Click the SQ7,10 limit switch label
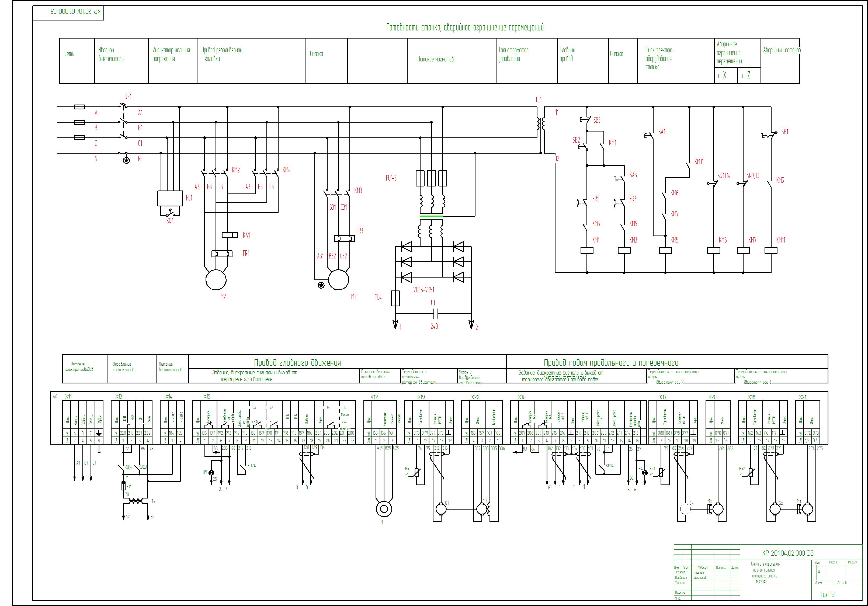Viewport: 868px width, 606px height. click(x=753, y=176)
